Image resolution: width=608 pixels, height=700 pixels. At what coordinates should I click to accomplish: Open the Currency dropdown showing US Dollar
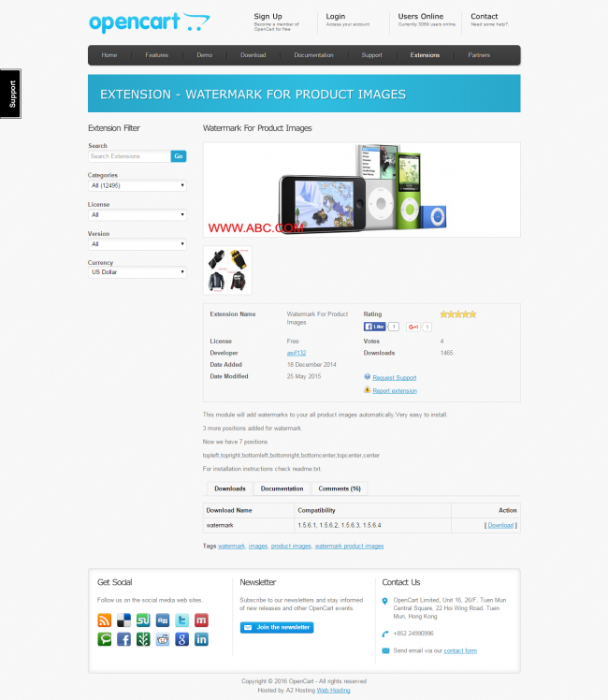click(x=138, y=273)
